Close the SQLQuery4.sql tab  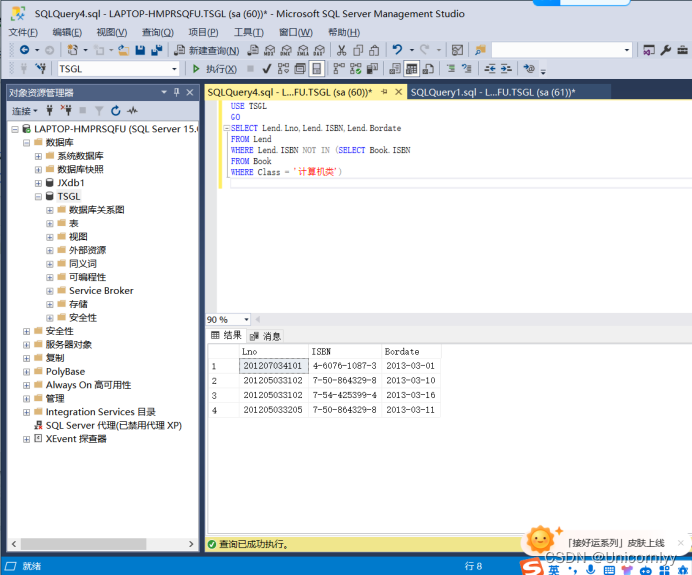tap(398, 92)
